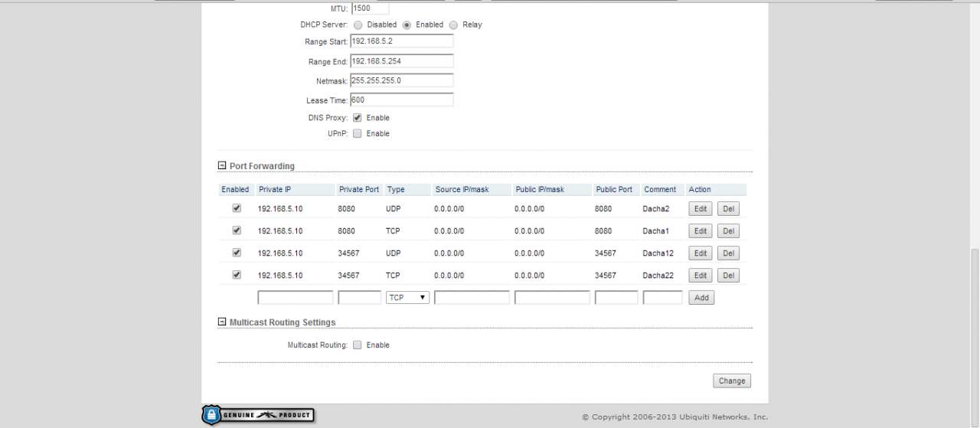Edit the Dacha1 port forwarding rule
Viewport: 980px width, 428px height.
click(x=701, y=231)
